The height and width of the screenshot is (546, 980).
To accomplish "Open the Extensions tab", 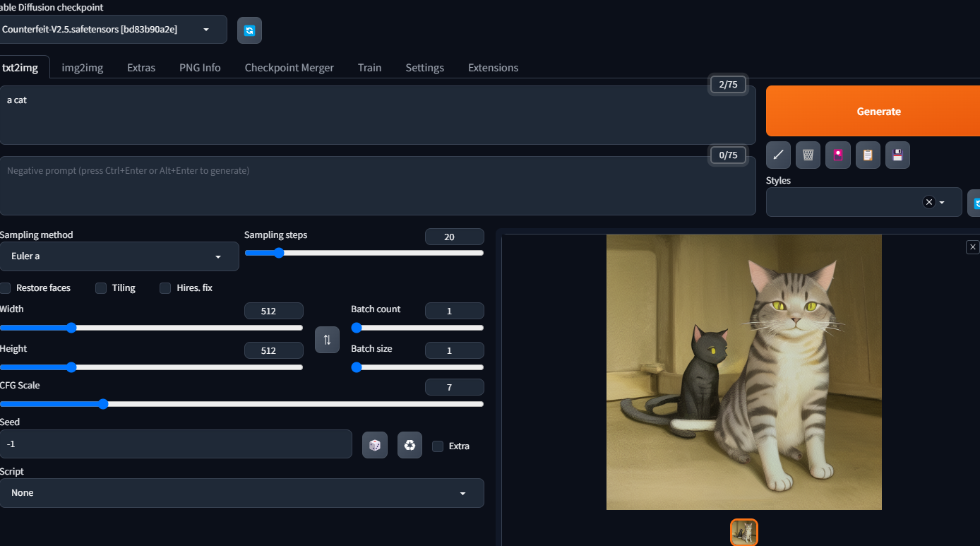I will point(493,68).
